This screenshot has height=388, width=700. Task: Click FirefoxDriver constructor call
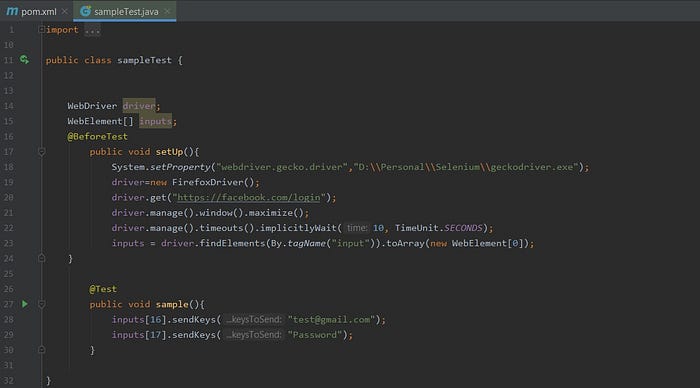[x=213, y=182]
